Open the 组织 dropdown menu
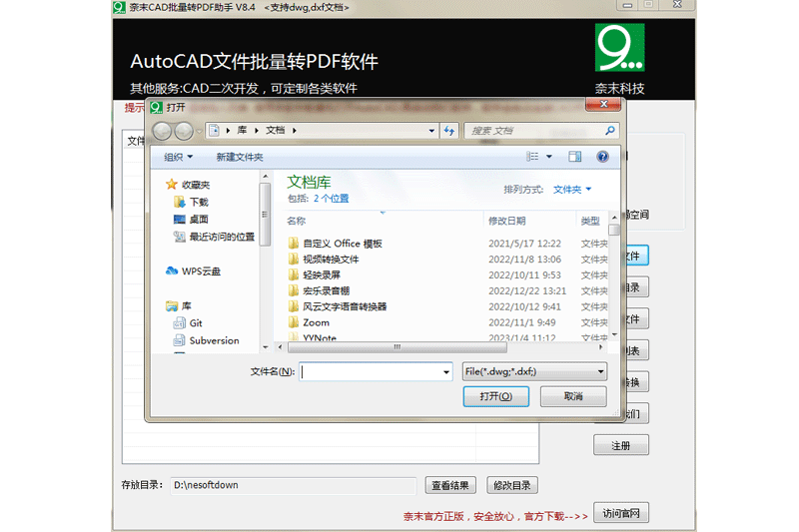This screenshot has width=799, height=532. click(179, 157)
